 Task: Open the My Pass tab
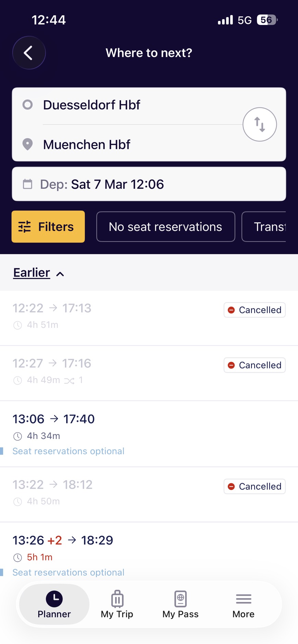click(181, 605)
